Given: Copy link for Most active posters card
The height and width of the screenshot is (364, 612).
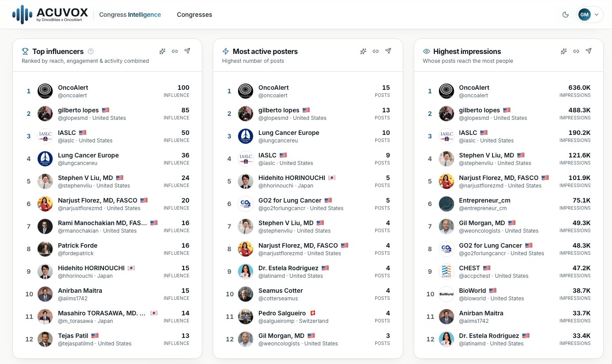Looking at the screenshot, I should click(376, 51).
